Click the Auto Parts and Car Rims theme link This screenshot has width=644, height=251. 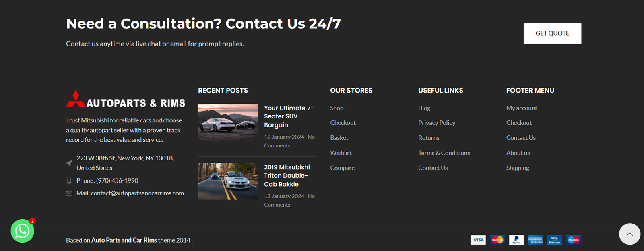pyautogui.click(x=124, y=240)
